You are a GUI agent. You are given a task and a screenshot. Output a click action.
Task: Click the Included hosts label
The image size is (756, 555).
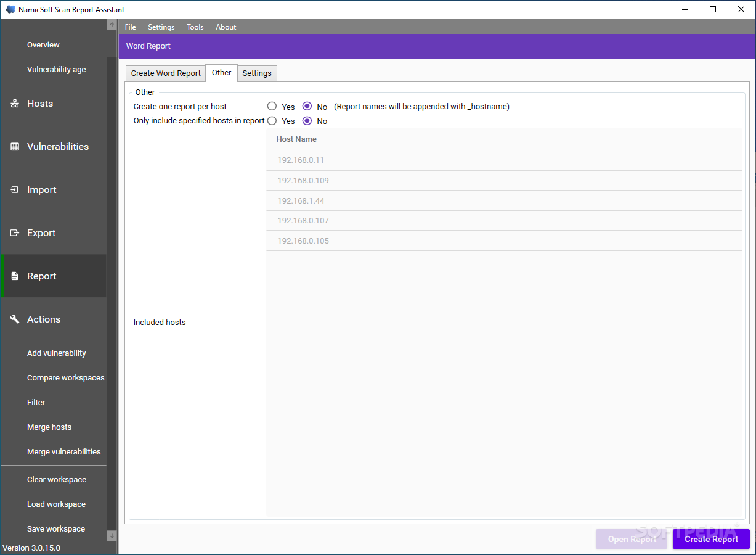tap(160, 323)
